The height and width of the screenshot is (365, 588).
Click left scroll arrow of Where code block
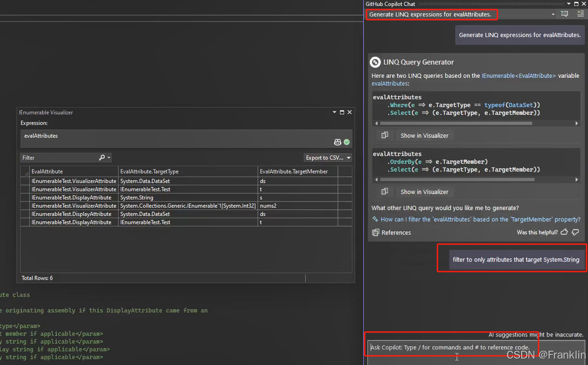pos(377,123)
